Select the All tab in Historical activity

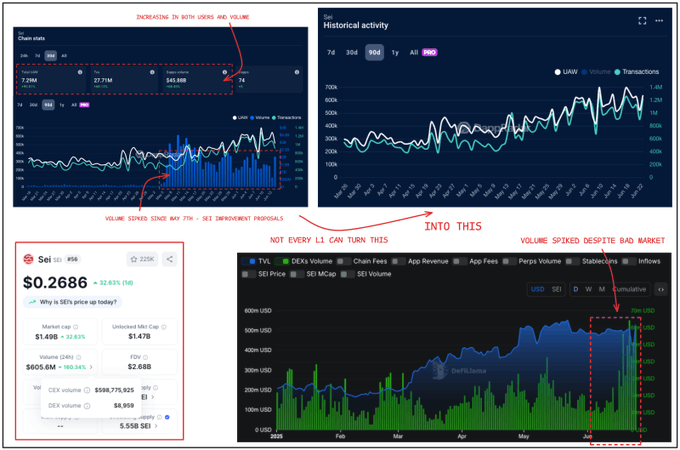(x=414, y=52)
